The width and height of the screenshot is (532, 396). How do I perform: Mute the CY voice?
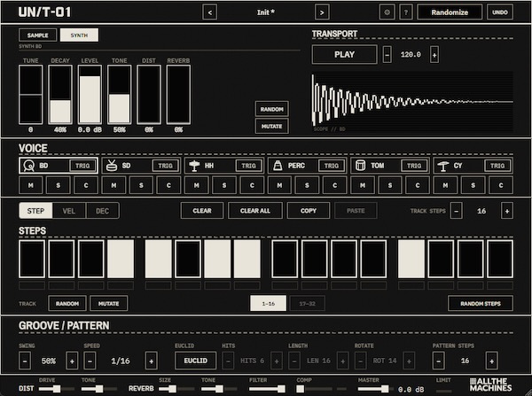(x=445, y=185)
